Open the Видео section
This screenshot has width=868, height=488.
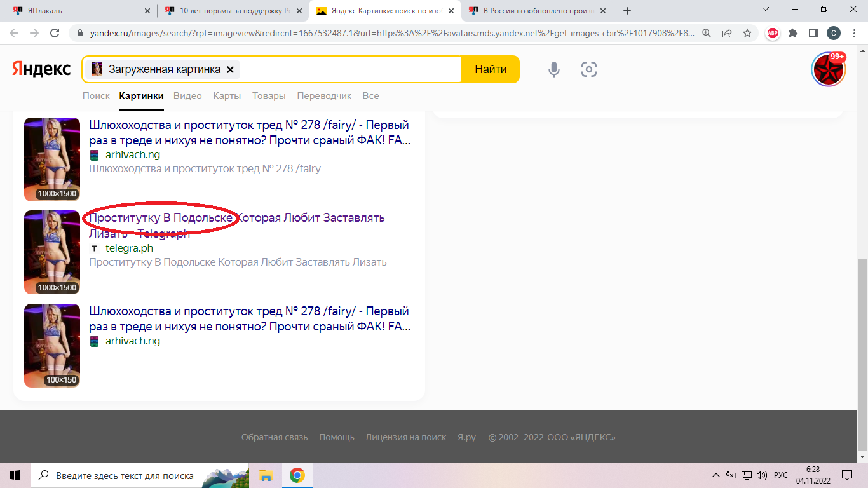(x=187, y=96)
